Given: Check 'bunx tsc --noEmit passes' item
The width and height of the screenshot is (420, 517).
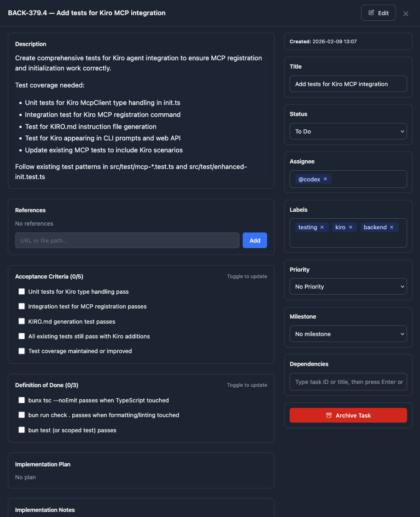Looking at the screenshot, I should coord(22,400).
